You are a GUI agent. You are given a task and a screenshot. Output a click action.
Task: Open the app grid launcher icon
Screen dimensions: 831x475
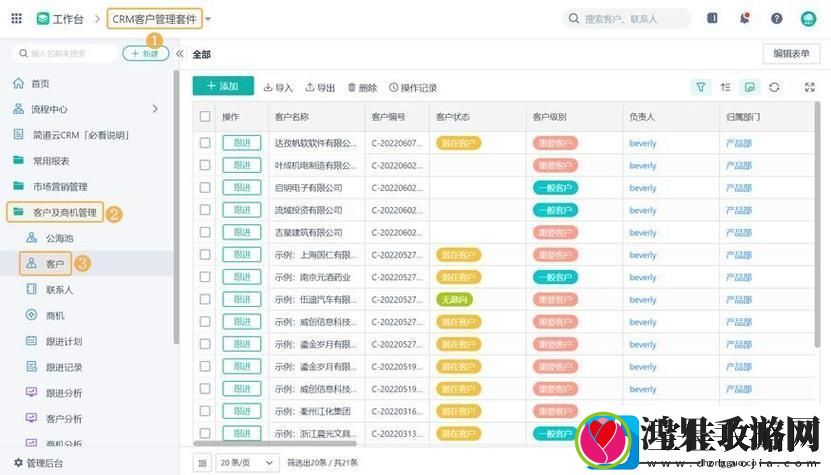pos(16,19)
